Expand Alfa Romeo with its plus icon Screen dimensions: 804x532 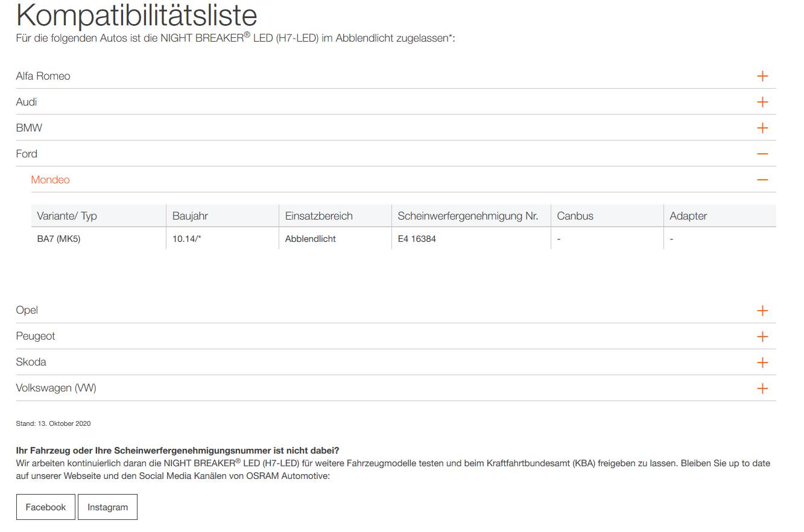762,76
